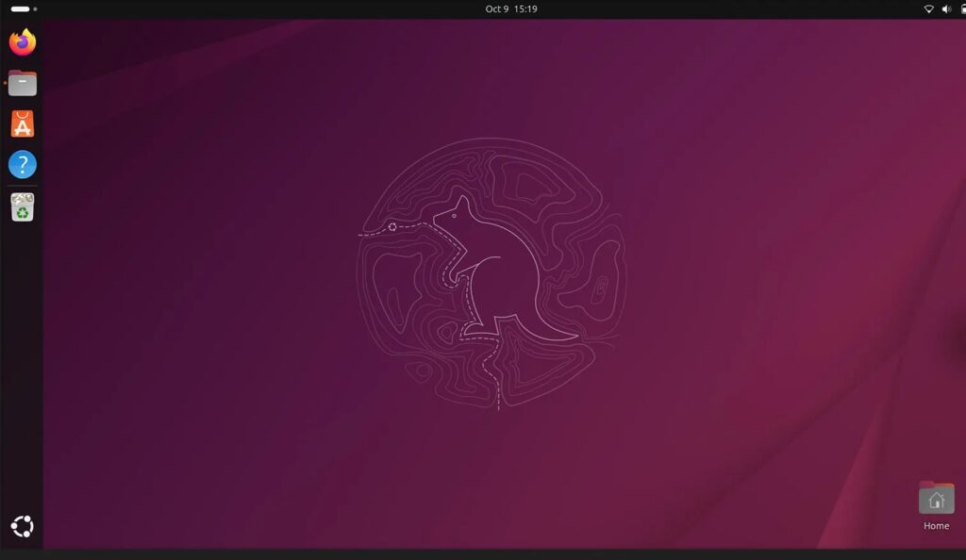The image size is (966, 560).
Task: Open the App Center store icon
Action: point(22,124)
